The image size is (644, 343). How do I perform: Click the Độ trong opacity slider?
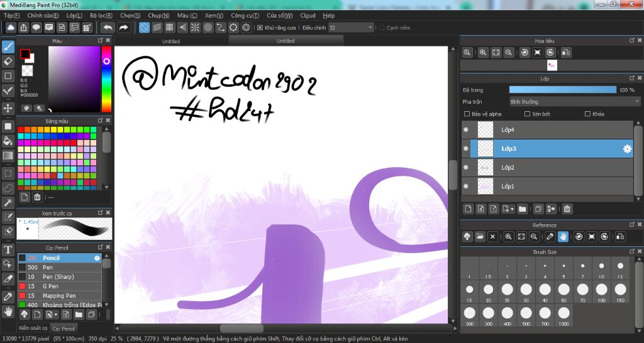(563, 90)
